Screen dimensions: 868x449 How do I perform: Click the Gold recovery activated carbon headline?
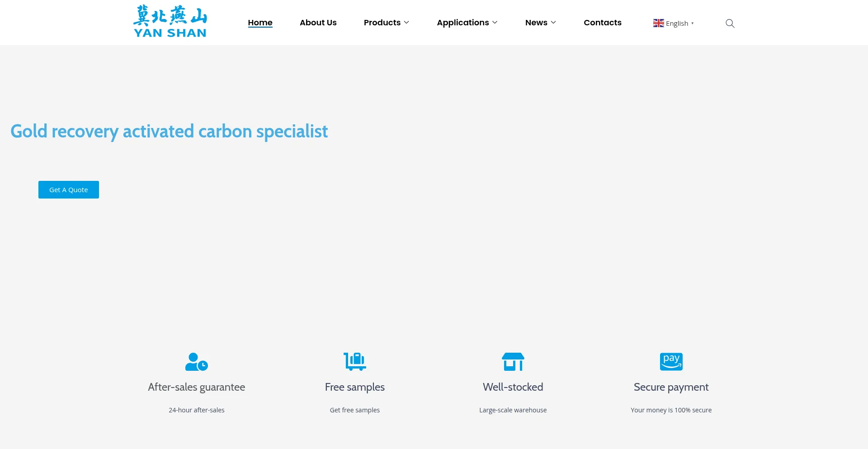point(169,132)
